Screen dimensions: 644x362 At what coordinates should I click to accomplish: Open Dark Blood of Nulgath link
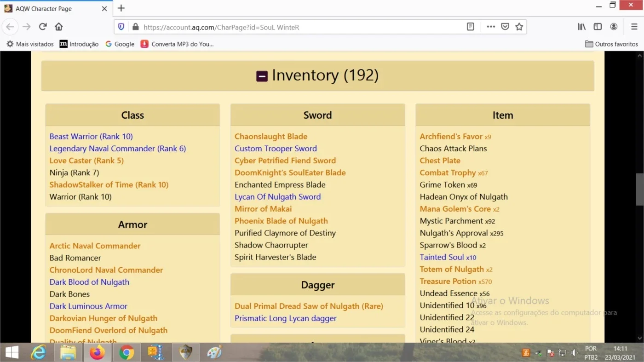pyautogui.click(x=89, y=282)
